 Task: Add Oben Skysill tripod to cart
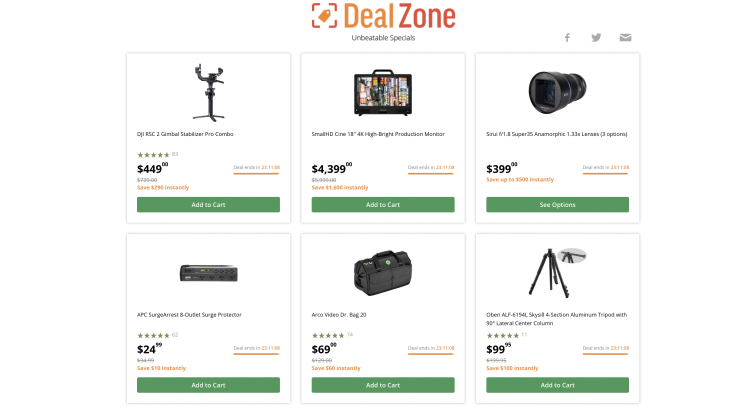[x=557, y=385]
